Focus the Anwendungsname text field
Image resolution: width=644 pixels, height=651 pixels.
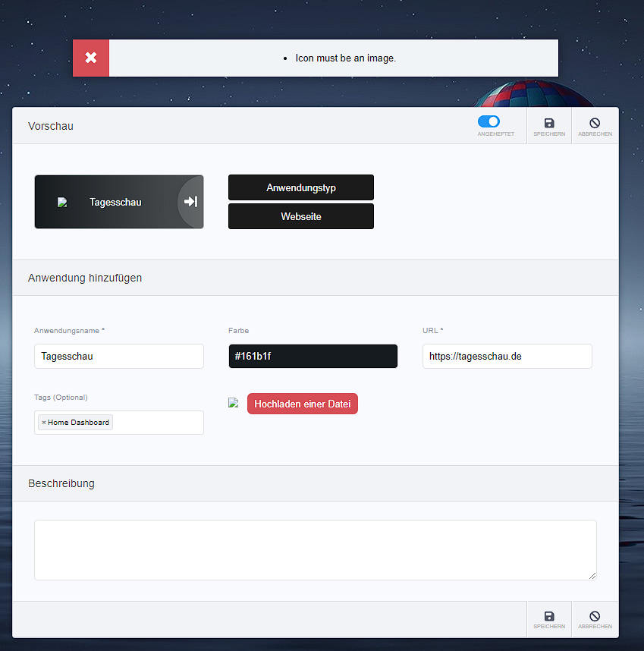pos(119,356)
